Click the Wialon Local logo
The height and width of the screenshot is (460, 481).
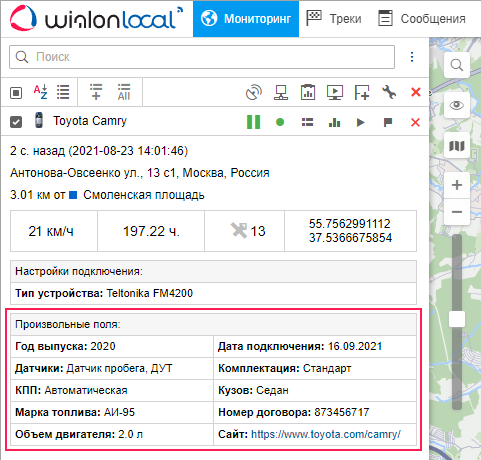tap(96, 19)
